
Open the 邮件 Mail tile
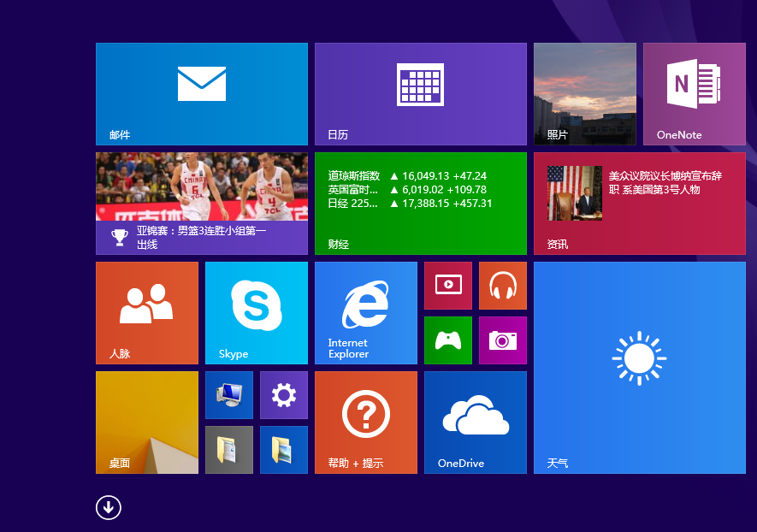pos(202,94)
